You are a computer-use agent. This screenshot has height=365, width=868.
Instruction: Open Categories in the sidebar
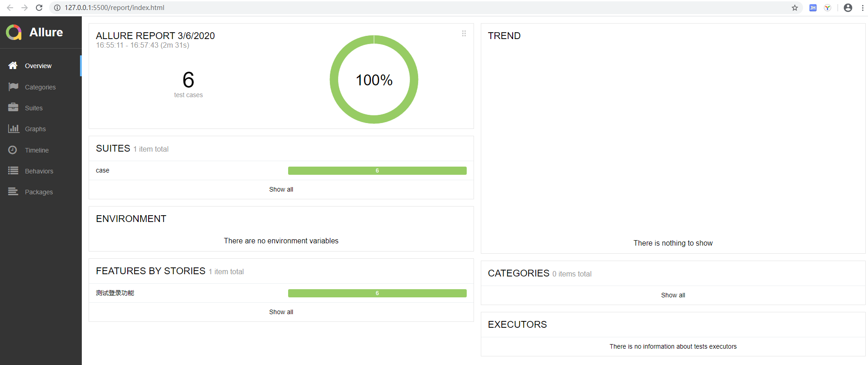tap(41, 87)
